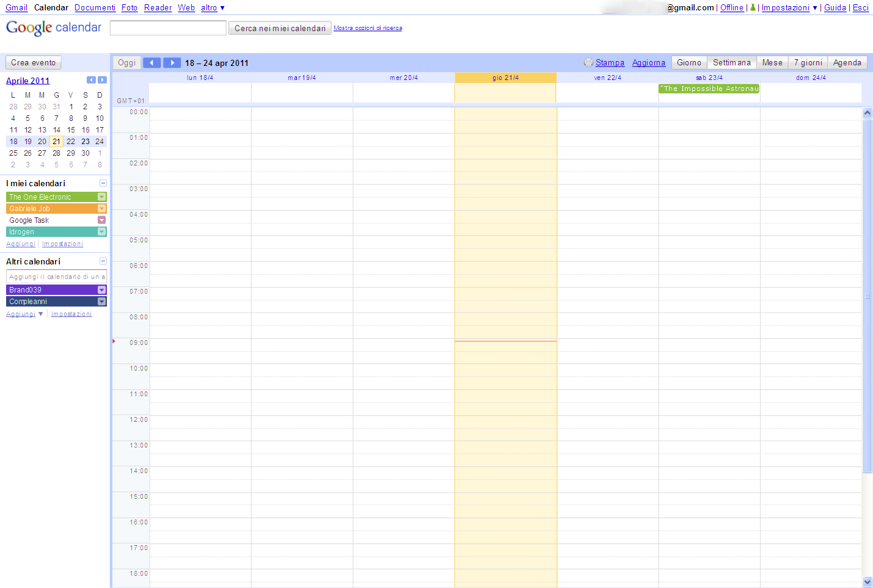Image resolution: width=873 pixels, height=588 pixels.
Task: Switch to the 'Mese' view tab
Action: 772,62
